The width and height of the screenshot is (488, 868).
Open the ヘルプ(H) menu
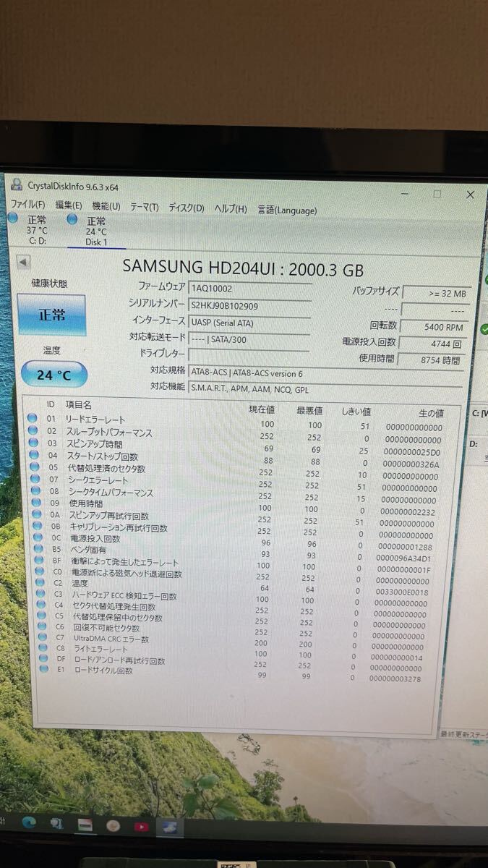click(x=231, y=208)
